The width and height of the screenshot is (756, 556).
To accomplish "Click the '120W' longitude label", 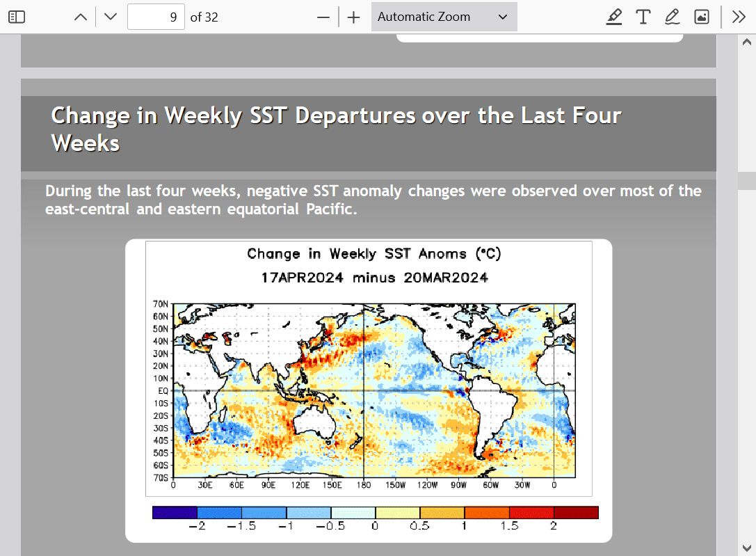I will click(x=427, y=485).
